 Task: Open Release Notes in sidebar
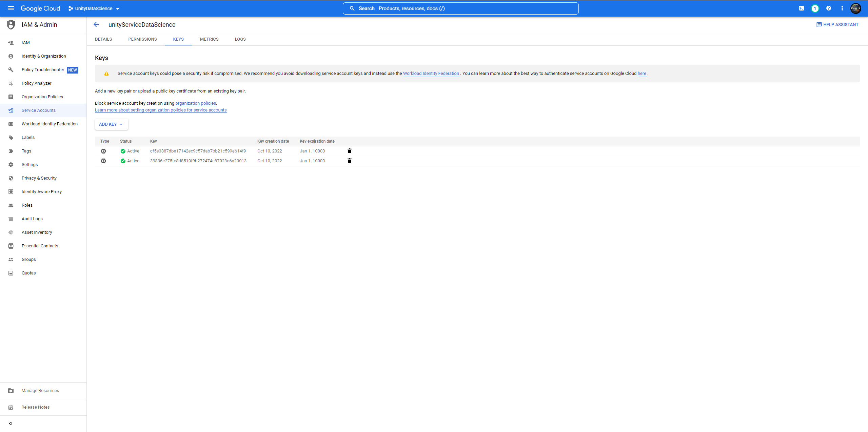click(43, 407)
